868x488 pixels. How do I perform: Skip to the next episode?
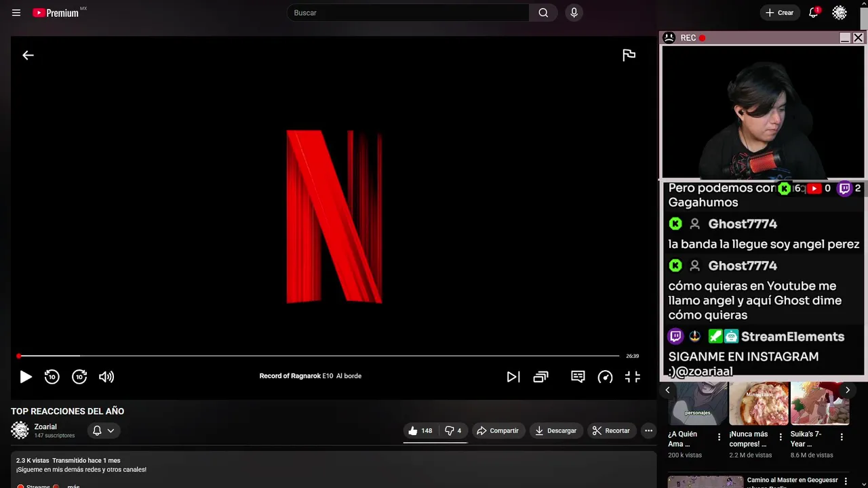tap(513, 377)
